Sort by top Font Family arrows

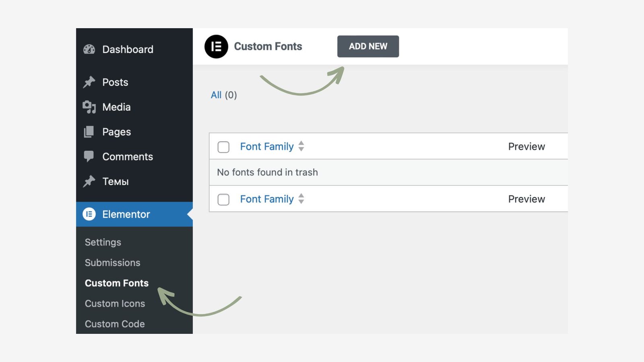pyautogui.click(x=301, y=146)
